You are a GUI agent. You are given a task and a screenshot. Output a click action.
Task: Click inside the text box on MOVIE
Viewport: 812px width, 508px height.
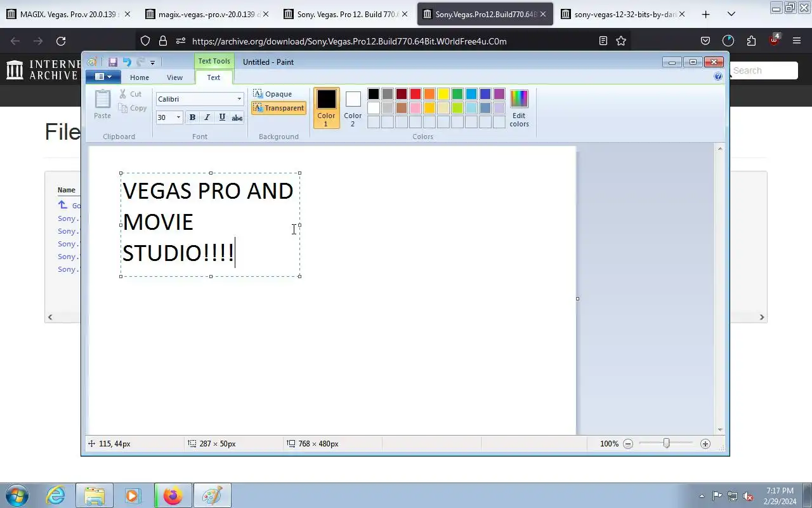158,222
